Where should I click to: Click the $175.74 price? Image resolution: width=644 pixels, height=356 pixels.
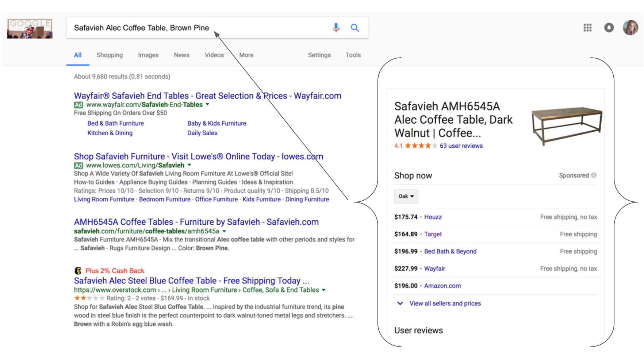[406, 217]
